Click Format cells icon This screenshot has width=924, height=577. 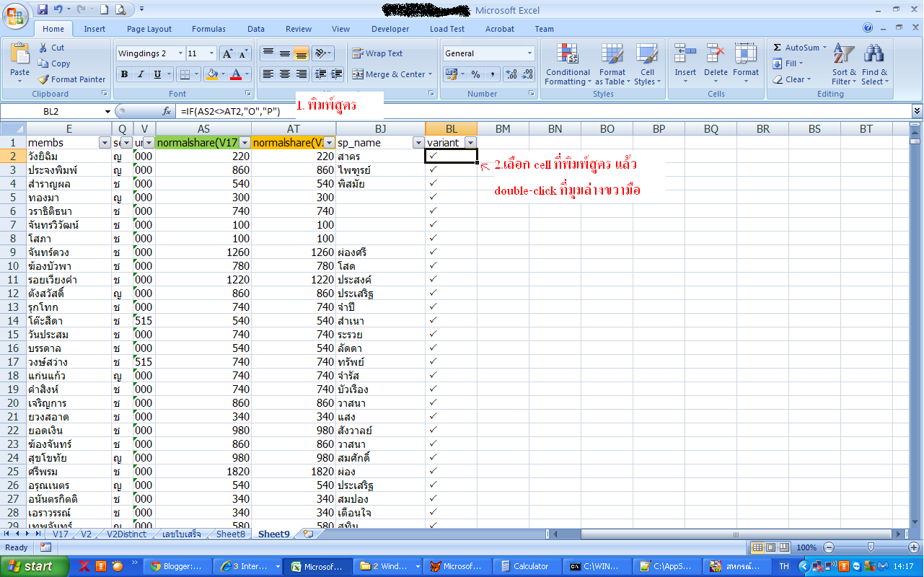[746, 54]
